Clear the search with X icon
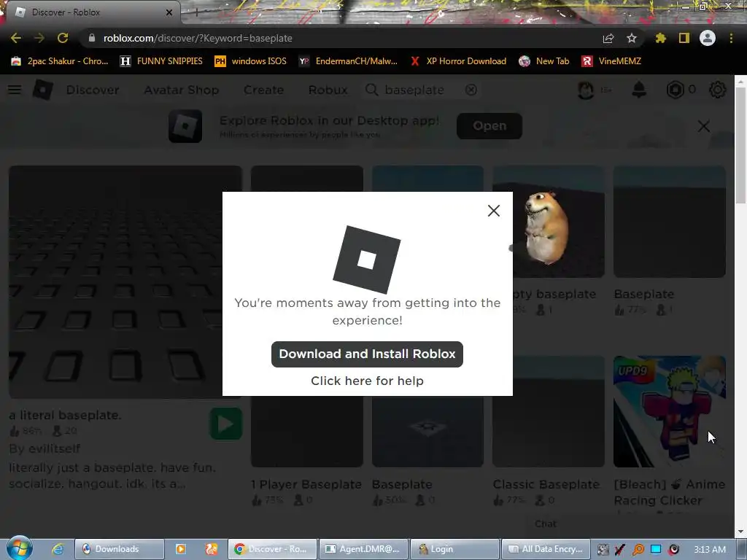The image size is (747, 560). click(471, 90)
